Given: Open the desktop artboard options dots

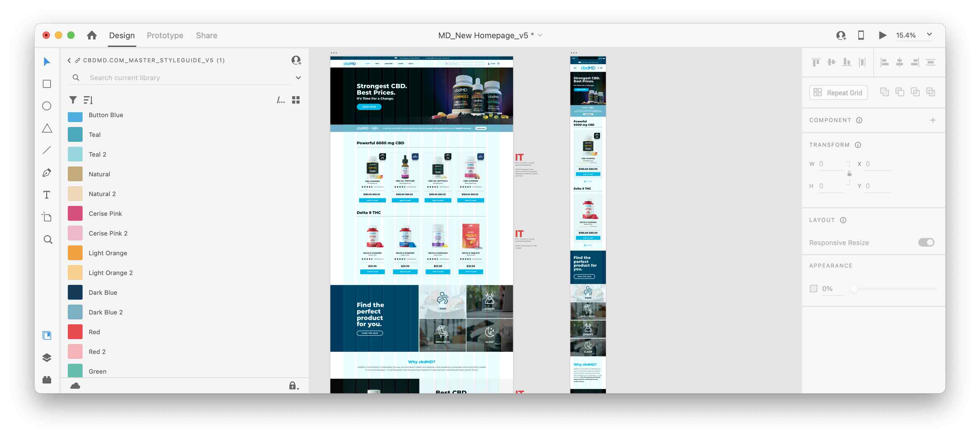Looking at the screenshot, I should click(x=334, y=53).
